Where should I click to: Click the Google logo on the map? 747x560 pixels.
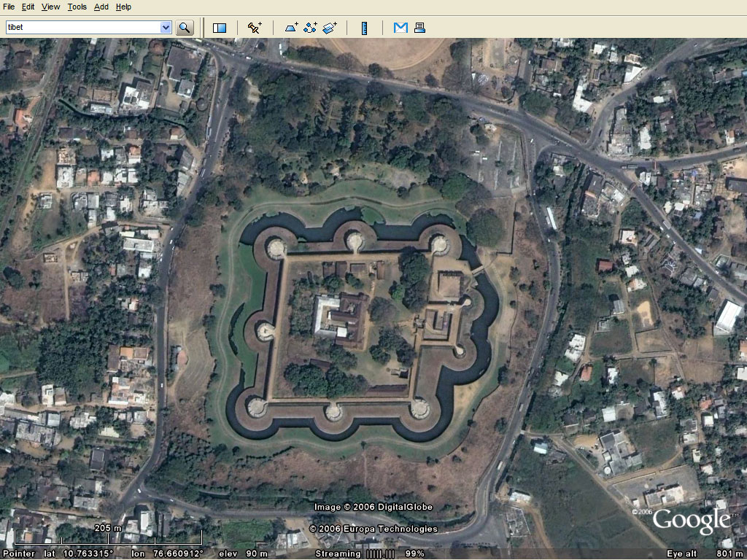pos(691,521)
